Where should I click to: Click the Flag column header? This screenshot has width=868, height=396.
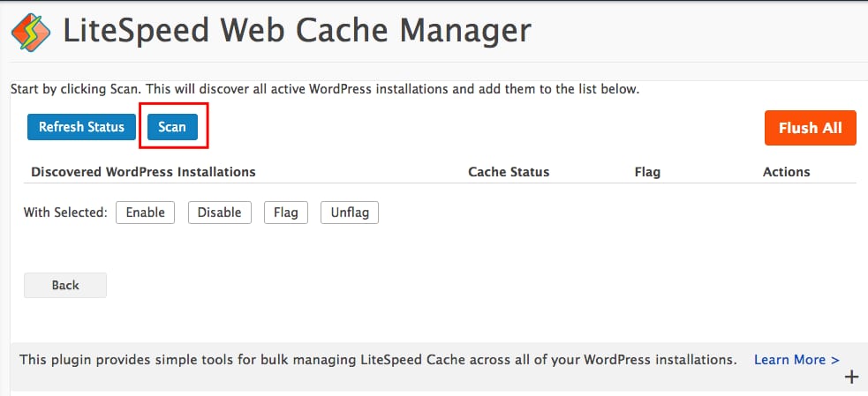[646, 172]
